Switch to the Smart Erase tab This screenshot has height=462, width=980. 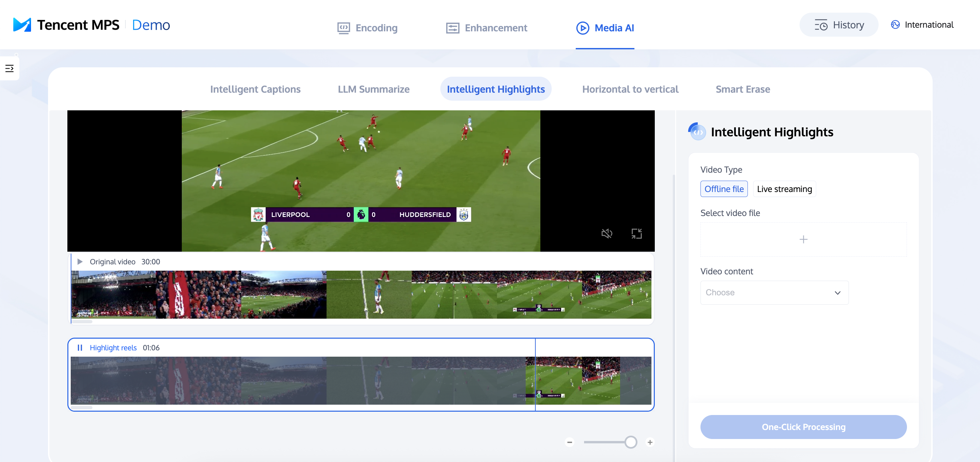(742, 89)
